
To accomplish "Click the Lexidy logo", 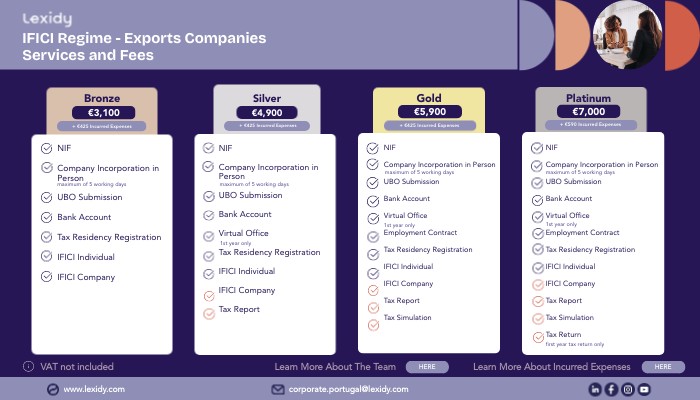I will tap(47, 19).
